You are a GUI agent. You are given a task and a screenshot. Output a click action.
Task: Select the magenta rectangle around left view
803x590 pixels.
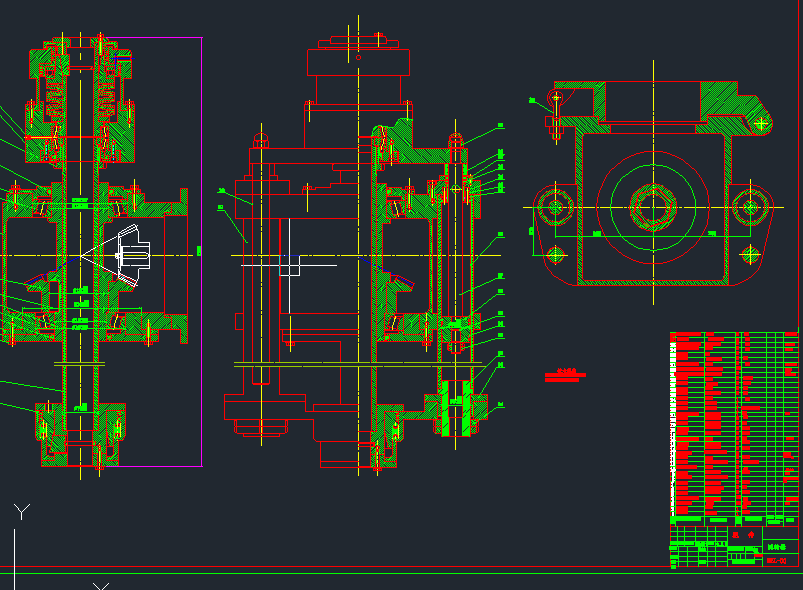152,251
